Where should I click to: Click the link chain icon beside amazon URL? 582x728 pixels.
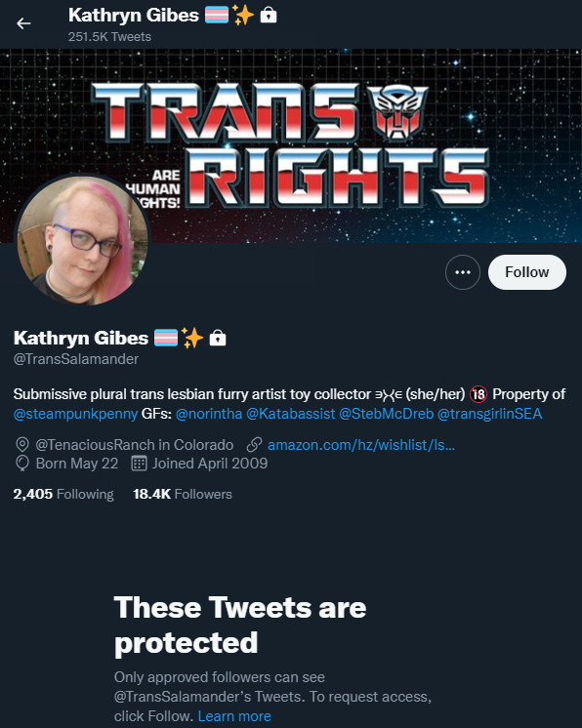(x=254, y=445)
